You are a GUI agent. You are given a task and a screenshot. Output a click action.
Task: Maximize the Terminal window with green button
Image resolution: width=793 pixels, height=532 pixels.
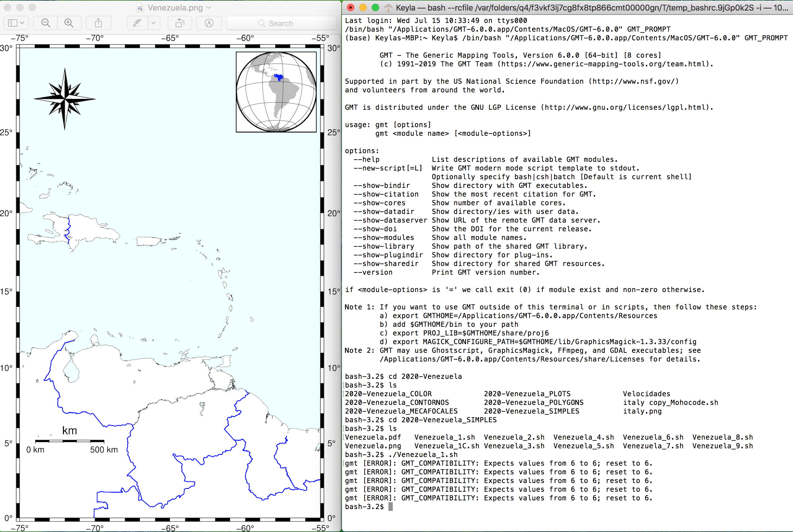click(375, 7)
